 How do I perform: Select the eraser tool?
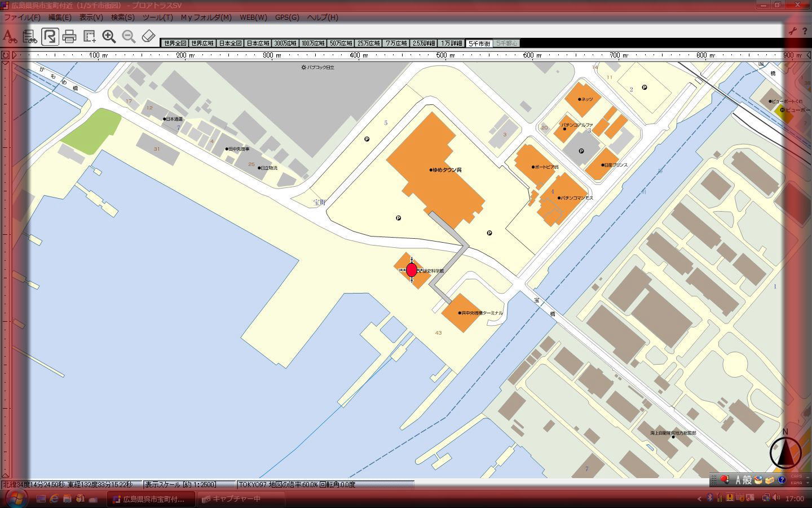tap(148, 37)
